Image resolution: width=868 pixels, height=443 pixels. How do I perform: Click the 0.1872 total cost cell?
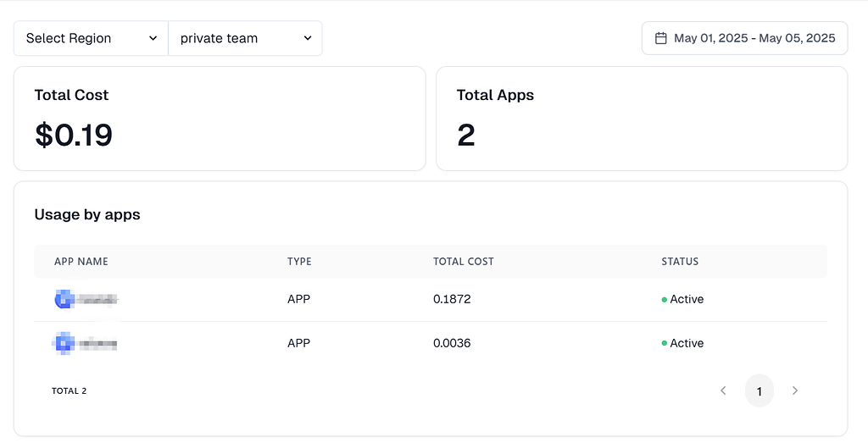[x=452, y=299]
